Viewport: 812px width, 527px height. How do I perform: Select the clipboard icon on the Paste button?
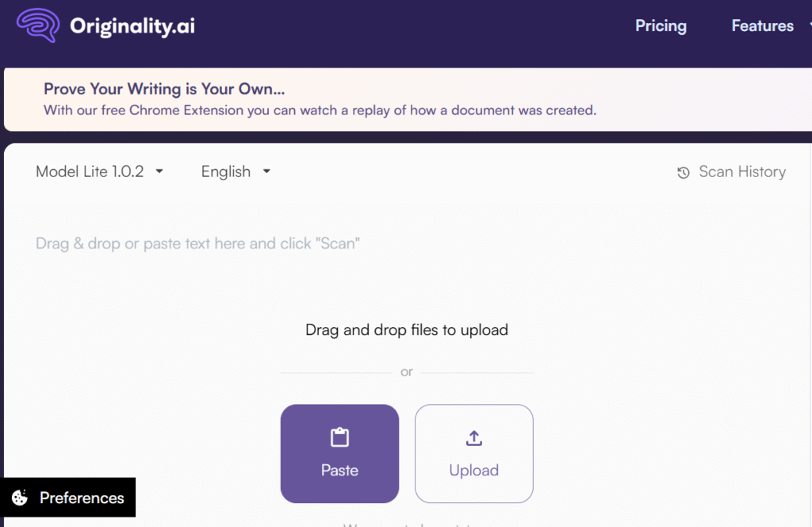[x=339, y=437]
